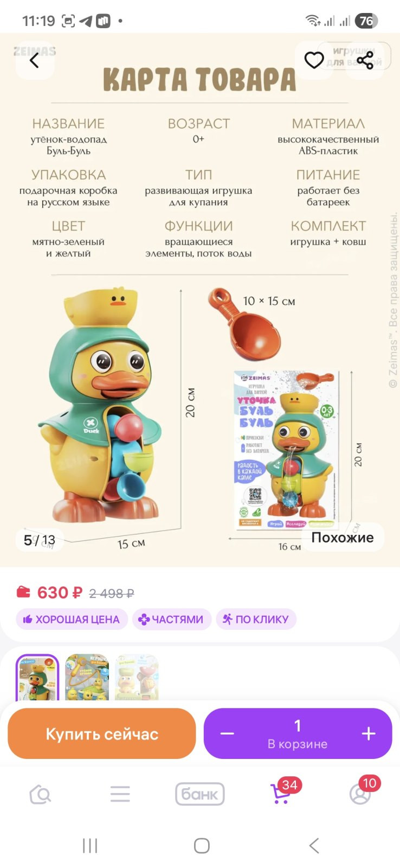Open the catalog hamburger menu icon

tap(120, 794)
